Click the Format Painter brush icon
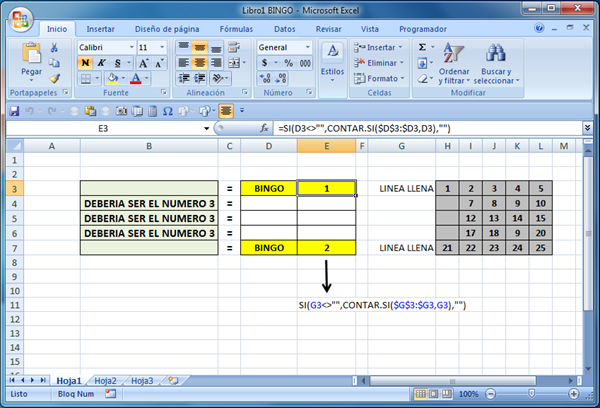The width and height of the screenshot is (600, 408). click(x=54, y=78)
